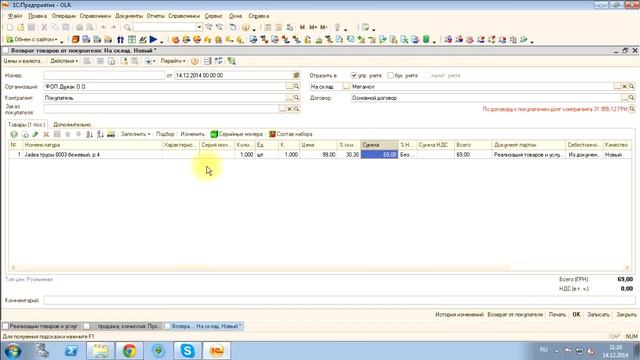Click the red X Delete row icon
Screen dimensions: 640x360
pyautogui.click(x=46, y=134)
